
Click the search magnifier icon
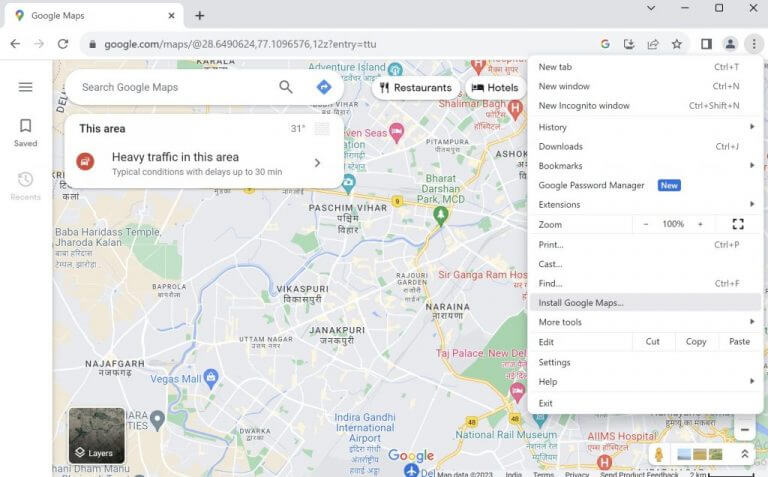click(286, 87)
